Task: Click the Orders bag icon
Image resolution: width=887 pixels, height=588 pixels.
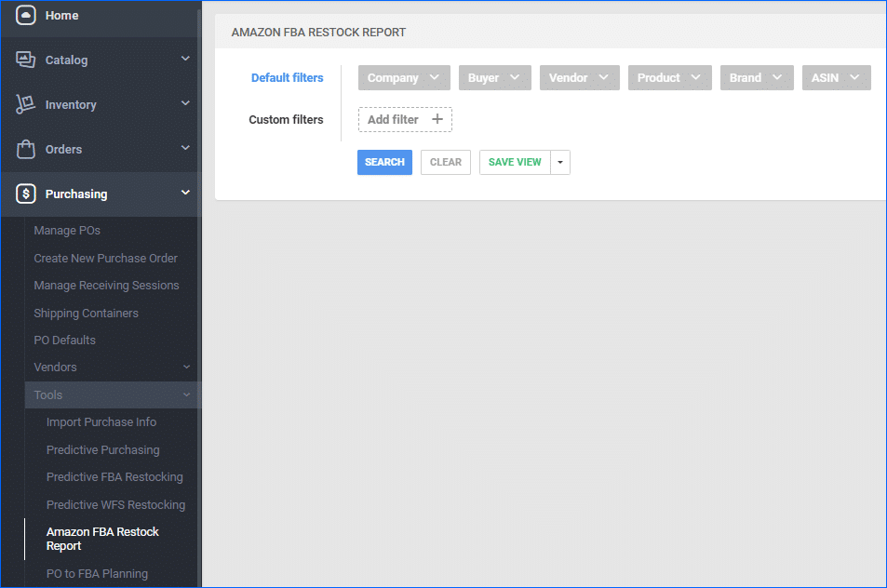Action: 25,149
